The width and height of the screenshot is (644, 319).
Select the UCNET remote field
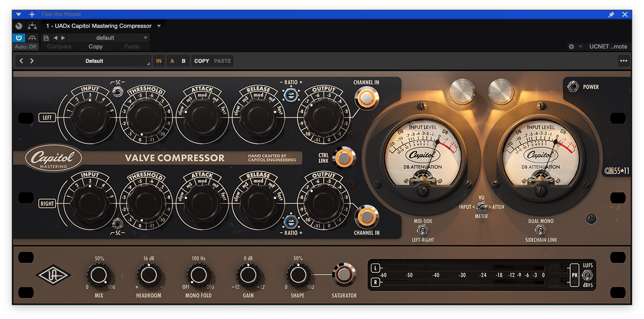[608, 46]
